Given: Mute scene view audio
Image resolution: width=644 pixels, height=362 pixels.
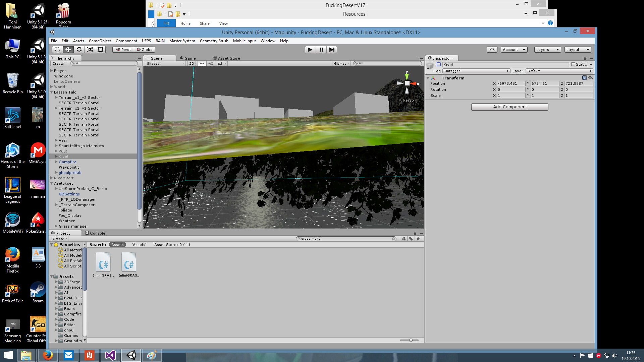Looking at the screenshot, I should pos(211,63).
